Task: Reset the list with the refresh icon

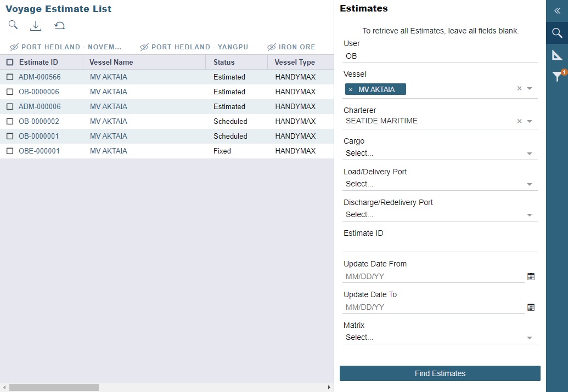Action: click(x=59, y=25)
